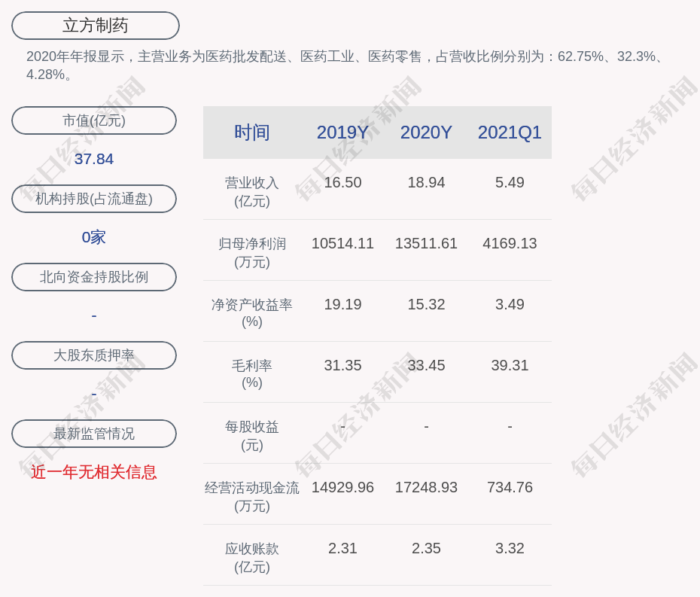Select gross margin value 33.45
This screenshot has height=597, width=700.
[x=426, y=365]
